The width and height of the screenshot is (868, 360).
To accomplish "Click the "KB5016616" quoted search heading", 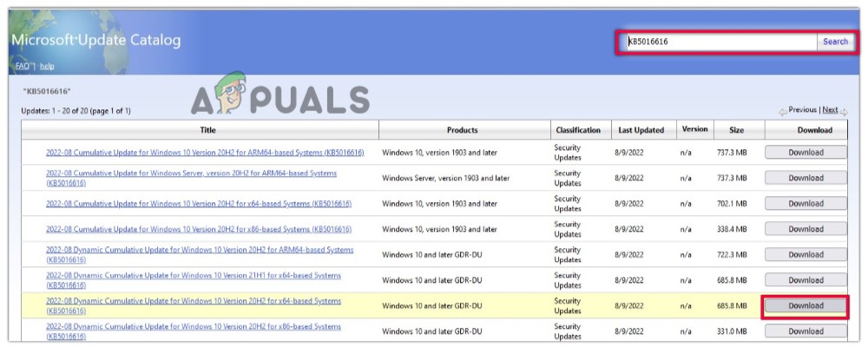I will tap(47, 91).
